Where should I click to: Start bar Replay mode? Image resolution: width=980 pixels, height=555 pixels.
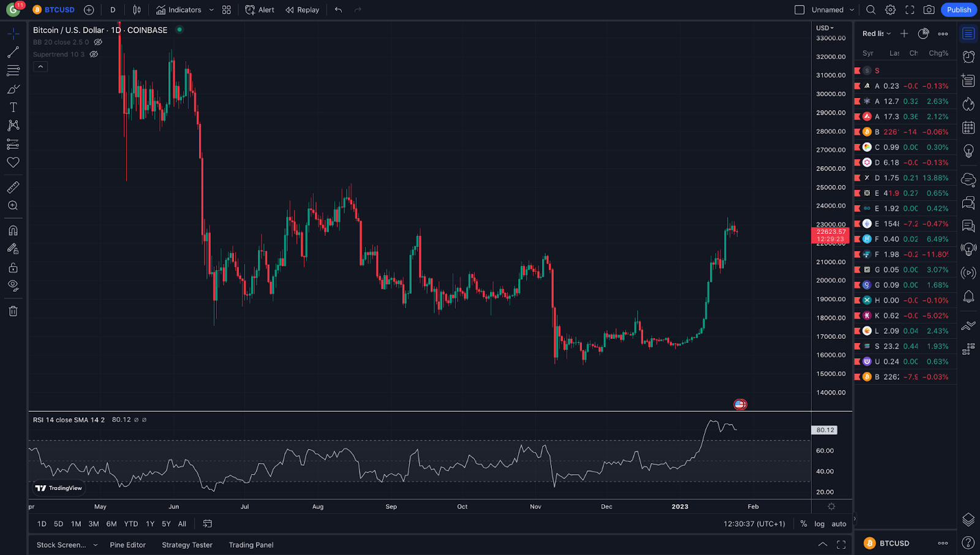point(303,10)
